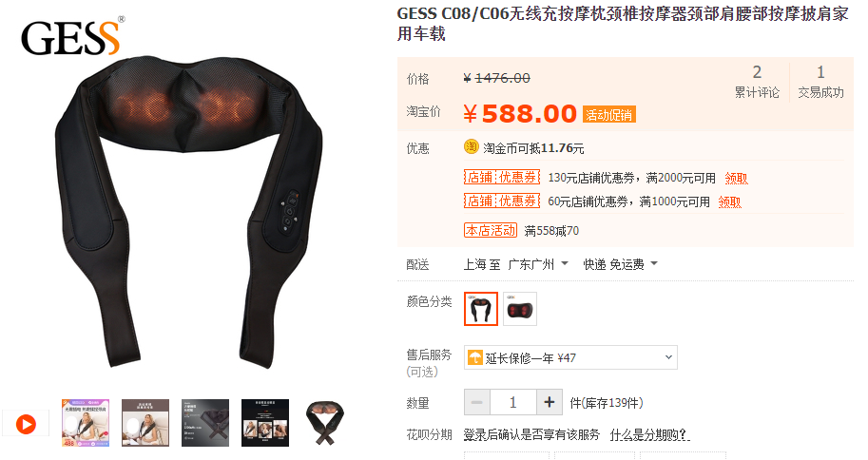Click the umbrella icon for extended warranty
This screenshot has width=868, height=460.
pos(475,357)
